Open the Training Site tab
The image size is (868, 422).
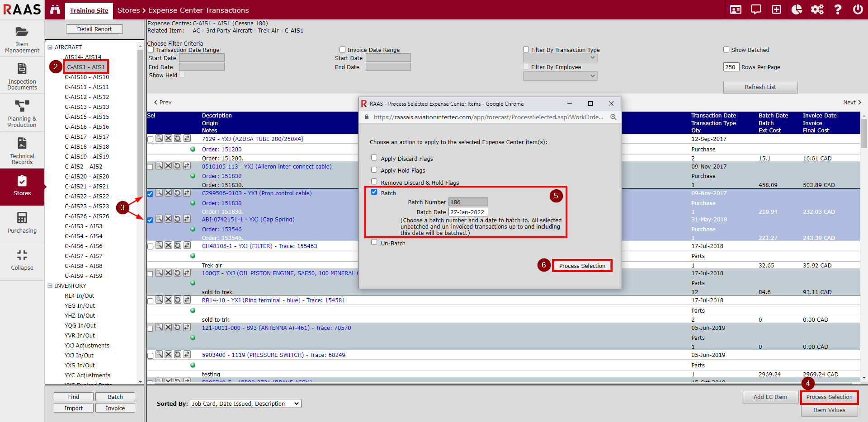tap(89, 10)
